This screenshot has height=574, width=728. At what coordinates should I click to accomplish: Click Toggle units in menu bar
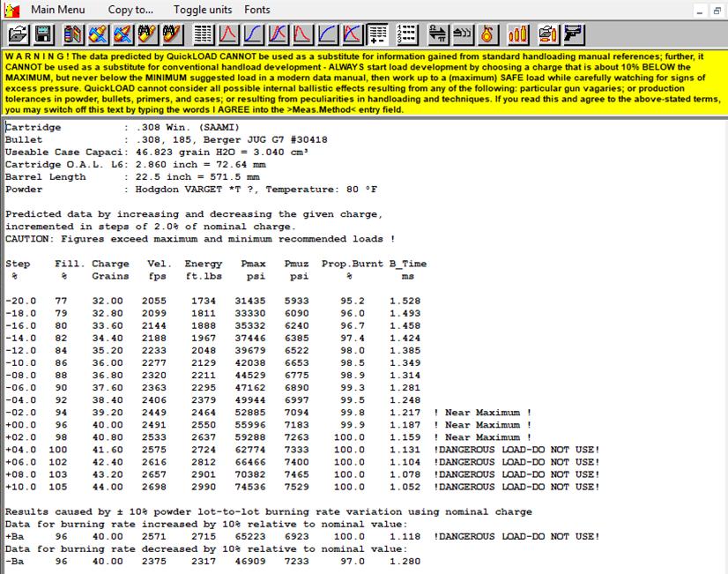(x=203, y=10)
